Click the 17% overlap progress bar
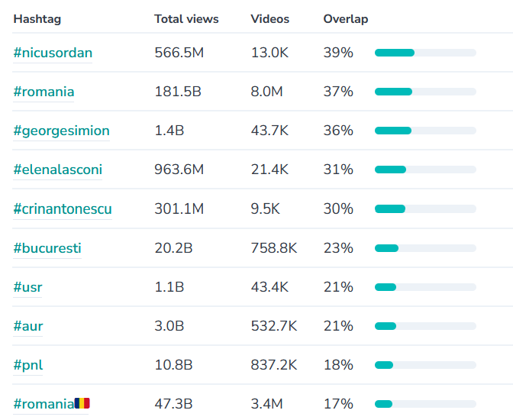513x420 pixels. point(425,404)
